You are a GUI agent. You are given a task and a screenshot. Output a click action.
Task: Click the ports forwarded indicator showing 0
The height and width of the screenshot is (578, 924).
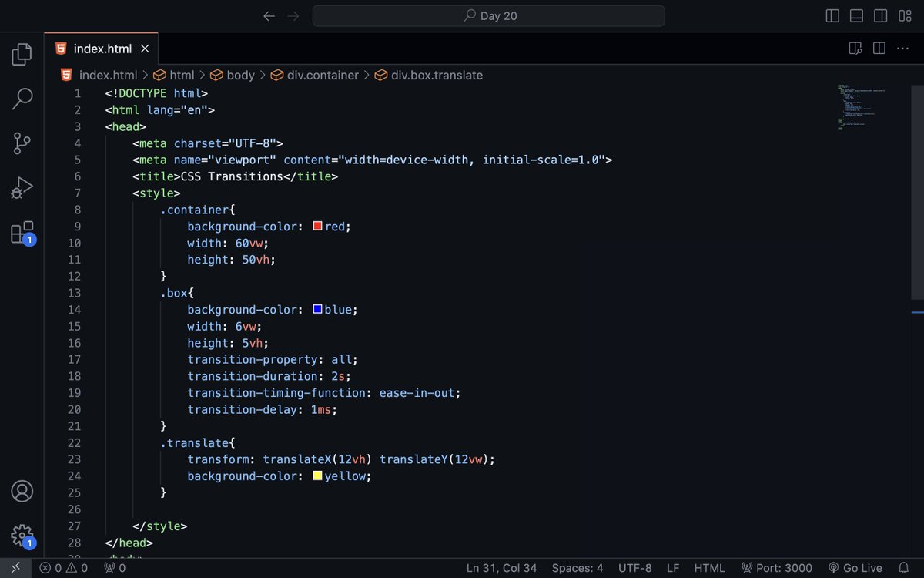tap(115, 568)
